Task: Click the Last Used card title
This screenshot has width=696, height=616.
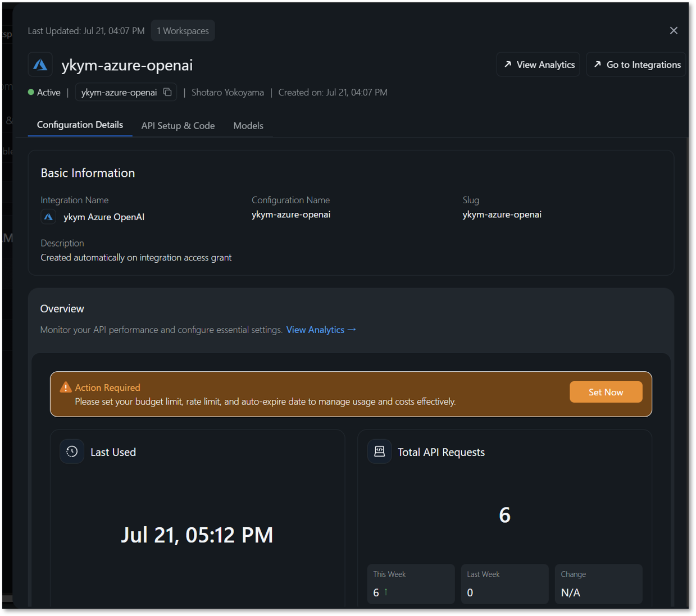Action: click(113, 452)
